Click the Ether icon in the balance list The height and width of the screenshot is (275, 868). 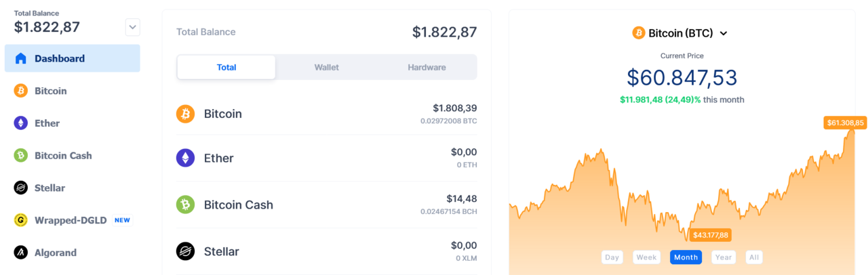[185, 158]
